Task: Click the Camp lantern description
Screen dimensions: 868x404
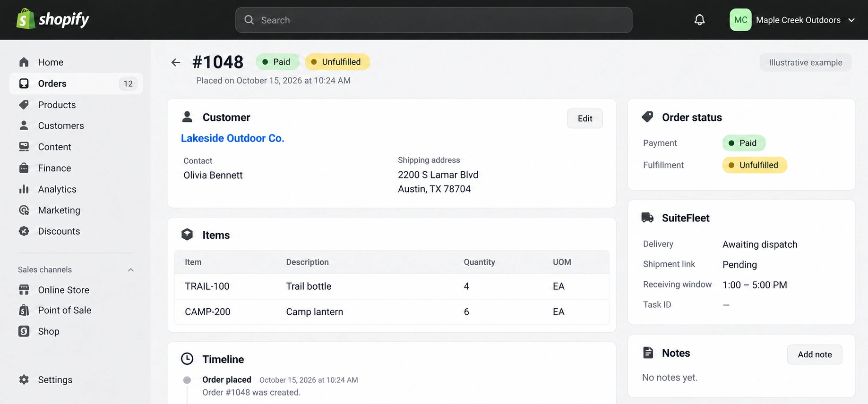Action: tap(315, 312)
